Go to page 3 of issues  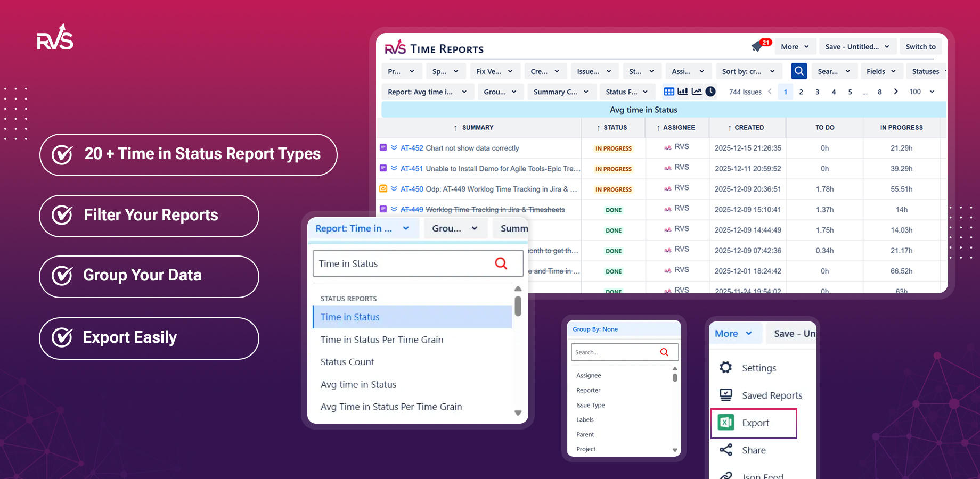[x=818, y=91]
